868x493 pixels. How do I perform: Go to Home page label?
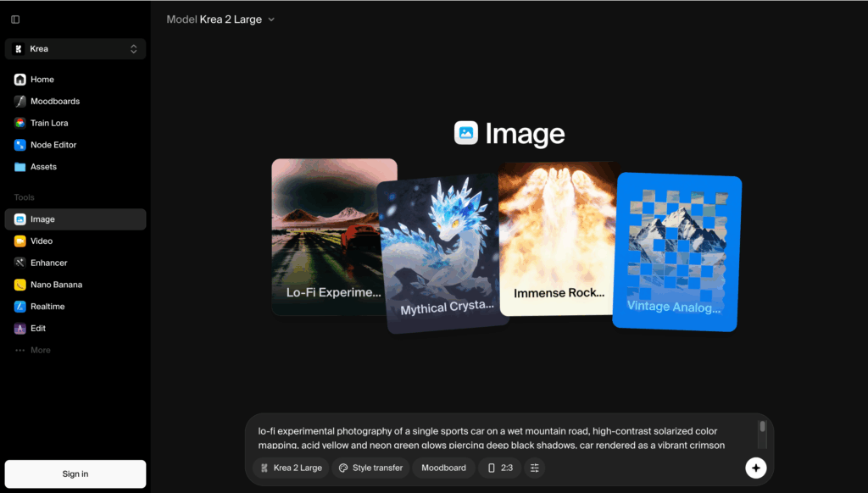42,80
